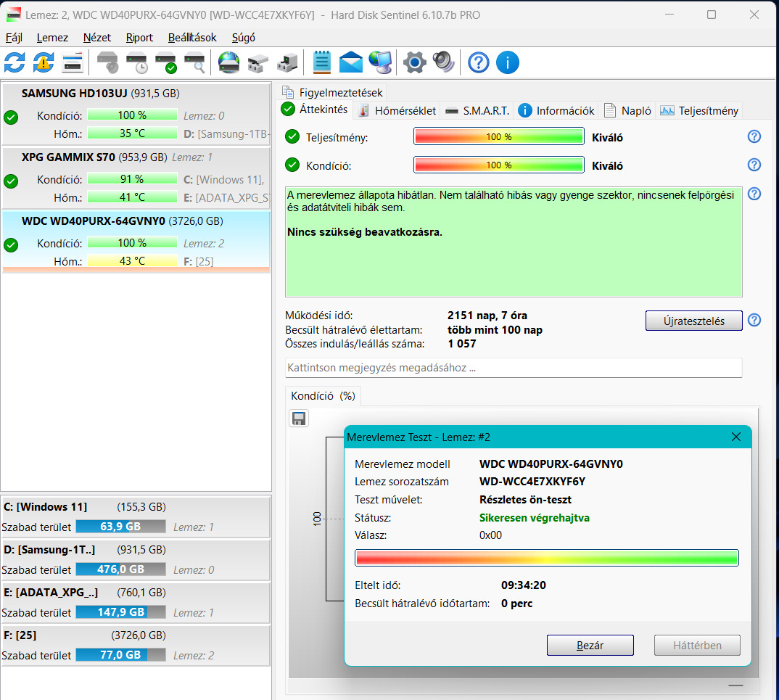Switch to the Hőmérséklet tab
The height and width of the screenshot is (700, 779).
click(397, 111)
